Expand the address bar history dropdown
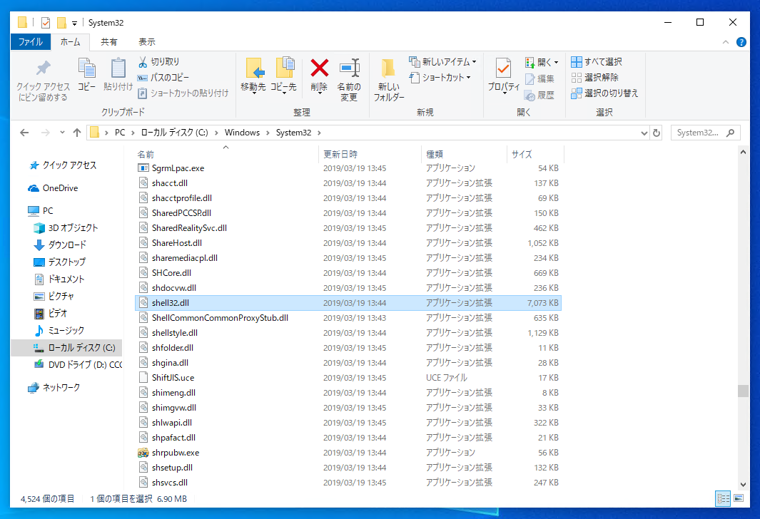 click(x=644, y=133)
